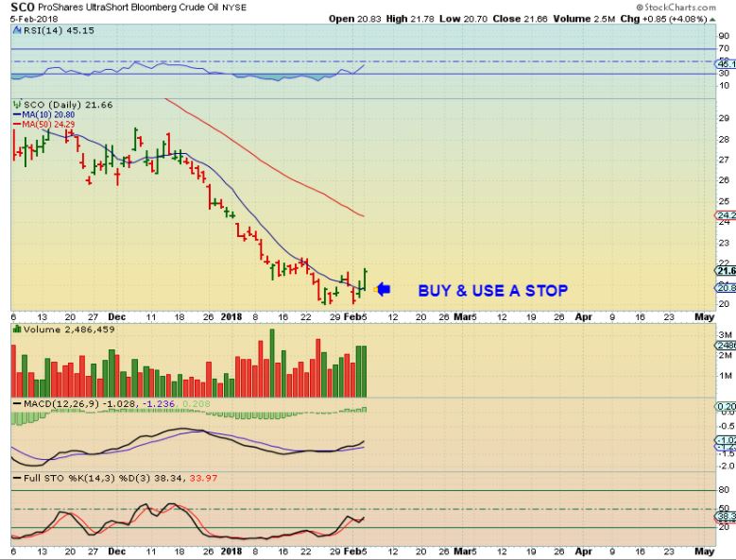This screenshot has width=736, height=560.
Task: Click the MA(50) 24.2 price tag on right axis
Action: [x=726, y=215]
